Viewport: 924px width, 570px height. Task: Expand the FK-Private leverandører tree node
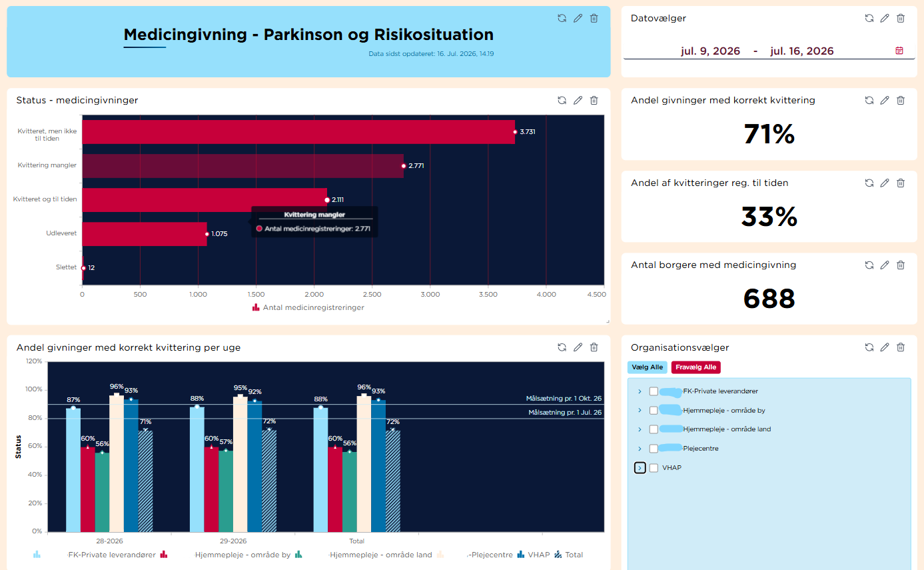640,391
